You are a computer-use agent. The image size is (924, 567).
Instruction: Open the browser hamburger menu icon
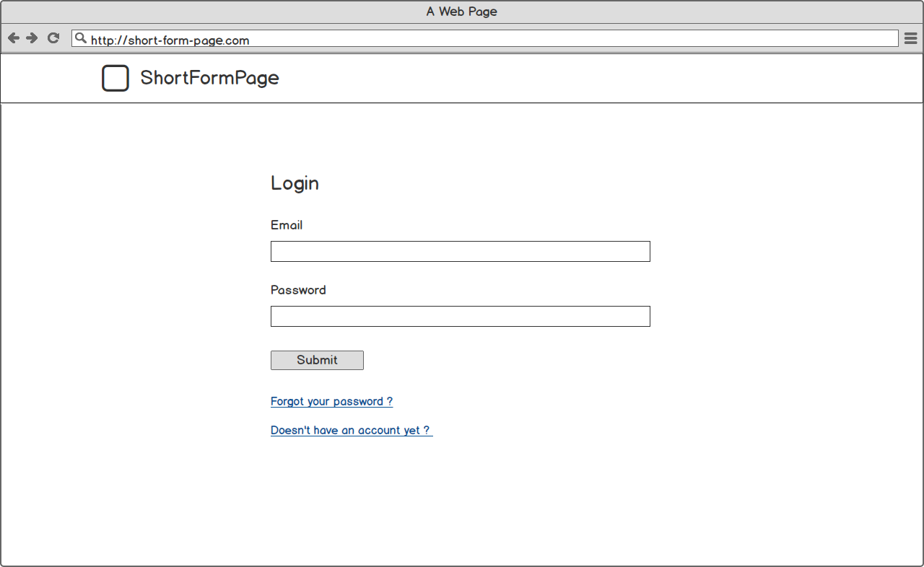[x=910, y=38]
